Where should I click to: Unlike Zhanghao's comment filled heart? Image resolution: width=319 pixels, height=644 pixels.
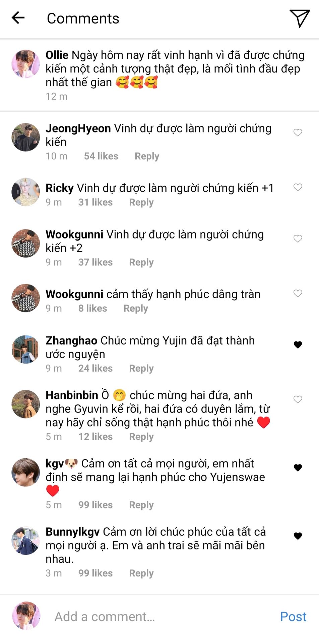click(298, 344)
